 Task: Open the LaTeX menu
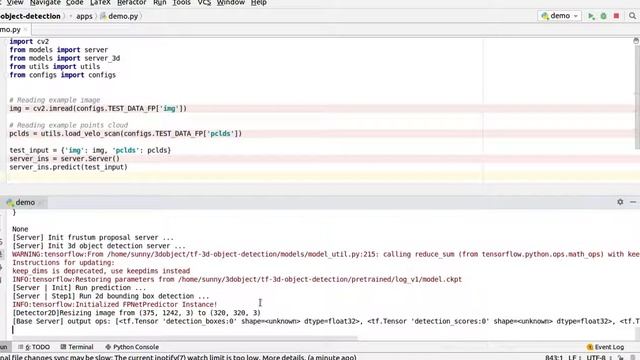coord(100,3)
